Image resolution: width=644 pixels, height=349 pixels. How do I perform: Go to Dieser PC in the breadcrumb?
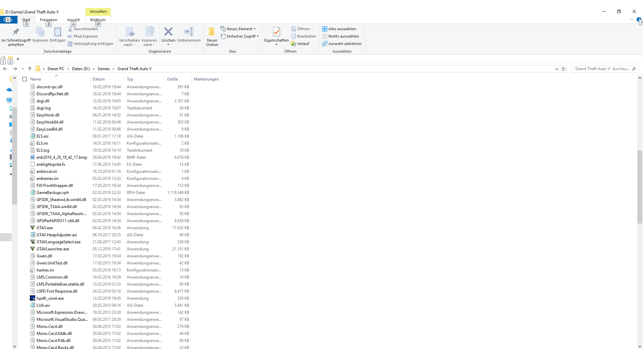coord(56,69)
